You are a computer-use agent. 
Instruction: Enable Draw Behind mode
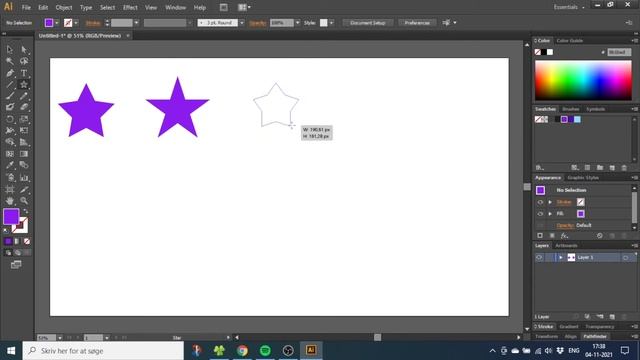click(x=17, y=253)
